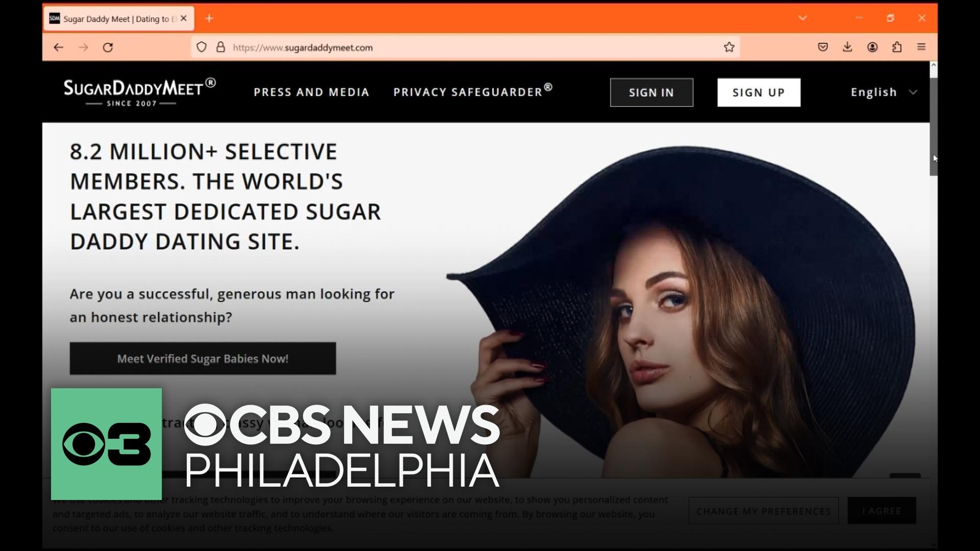Click the browser back arrow
This screenshot has height=551, width=980.
tap(58, 47)
